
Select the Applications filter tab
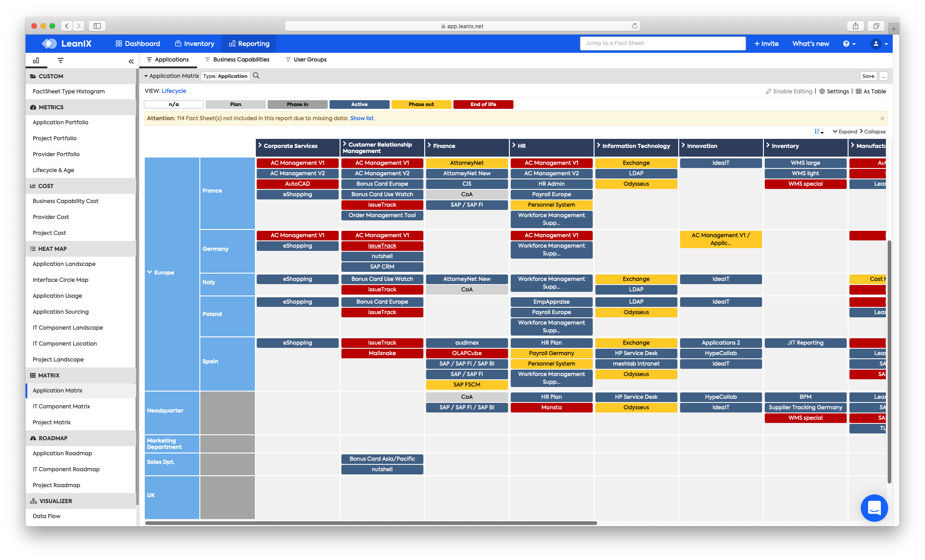tap(168, 60)
